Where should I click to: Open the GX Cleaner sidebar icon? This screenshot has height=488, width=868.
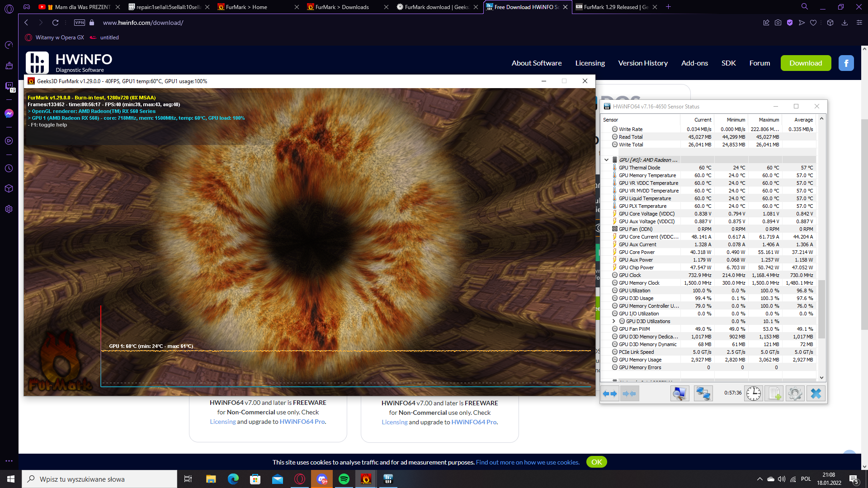coord(9,66)
